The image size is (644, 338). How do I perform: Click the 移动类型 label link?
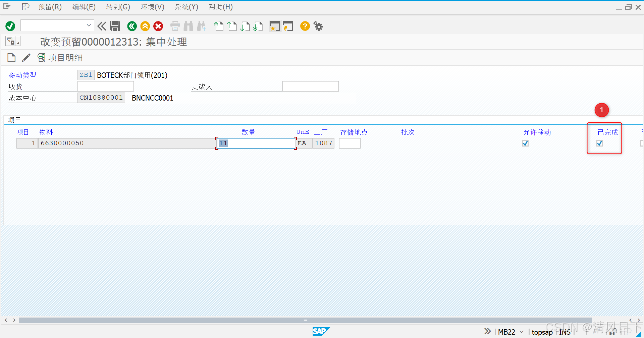click(x=22, y=75)
